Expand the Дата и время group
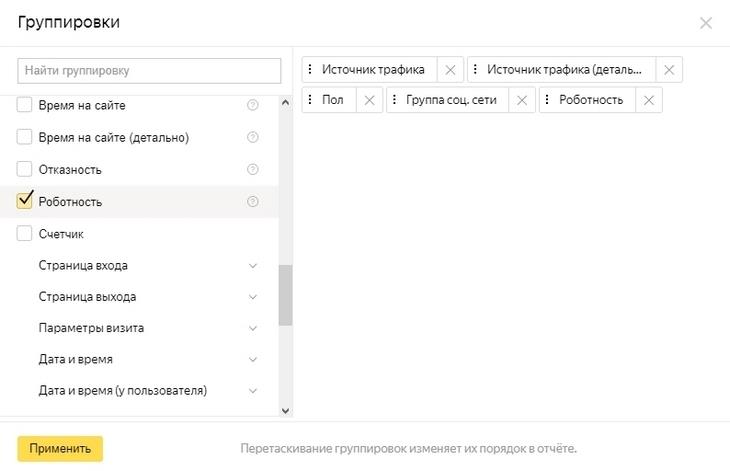This screenshot has width=730, height=471. pos(252,359)
